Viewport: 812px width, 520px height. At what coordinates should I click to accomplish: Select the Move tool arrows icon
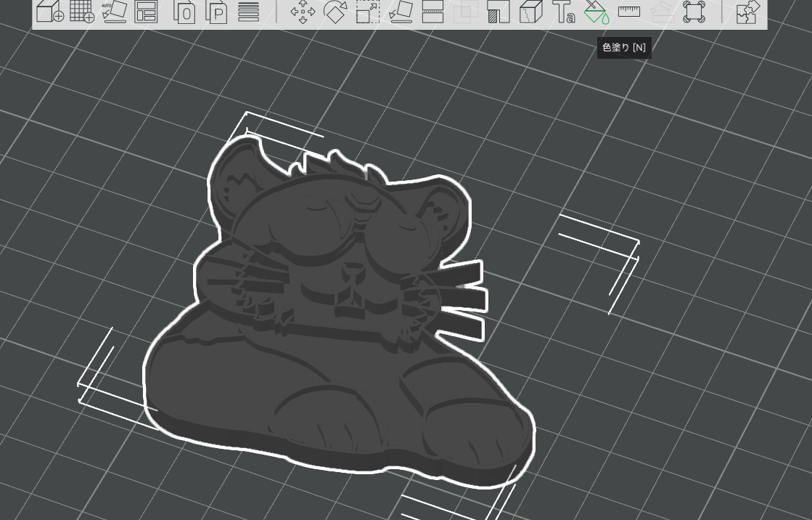pos(303,12)
